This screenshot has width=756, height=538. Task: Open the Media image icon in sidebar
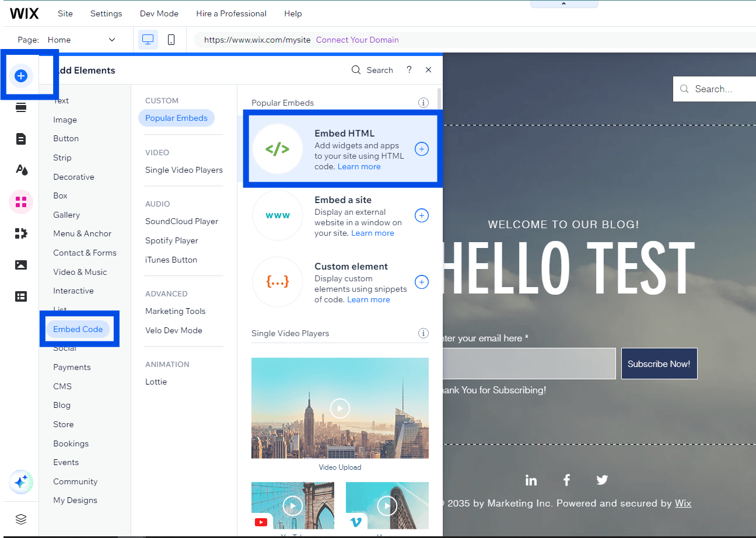(x=21, y=265)
